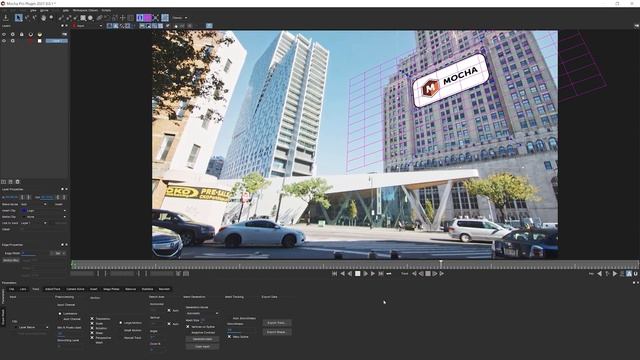Click the white matte color swatch of Layer 1
The image size is (640, 360).
pyautogui.click(x=40, y=41)
